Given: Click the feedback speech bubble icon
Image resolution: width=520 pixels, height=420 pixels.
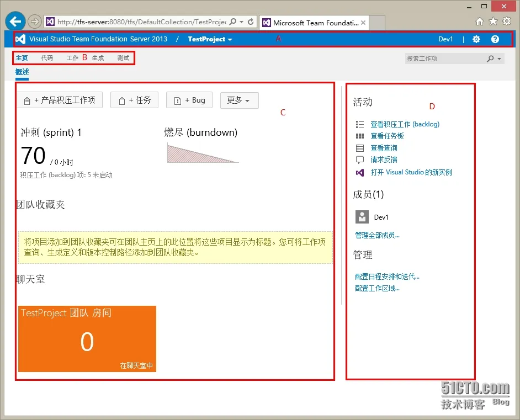Looking at the screenshot, I should 360,160.
